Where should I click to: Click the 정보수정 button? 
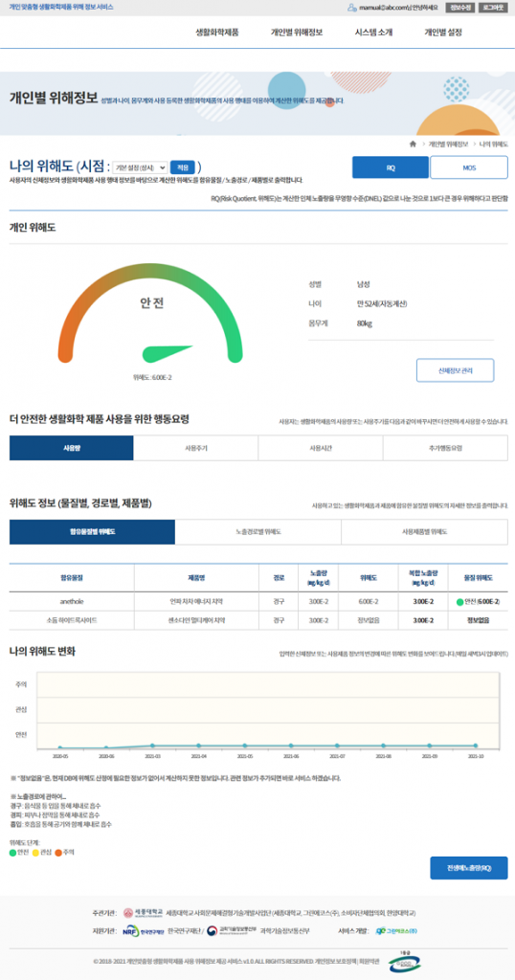(459, 8)
